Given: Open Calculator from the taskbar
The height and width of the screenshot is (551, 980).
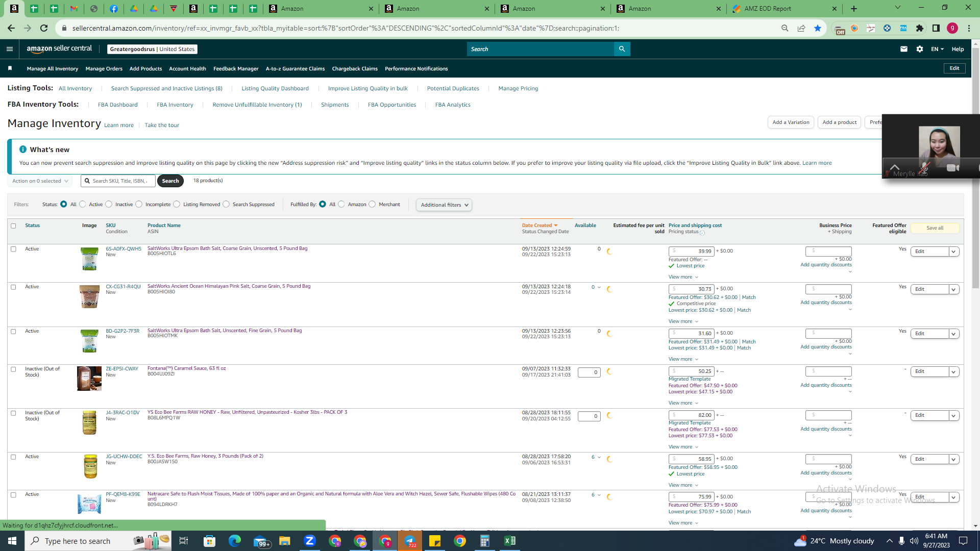Looking at the screenshot, I should [484, 541].
